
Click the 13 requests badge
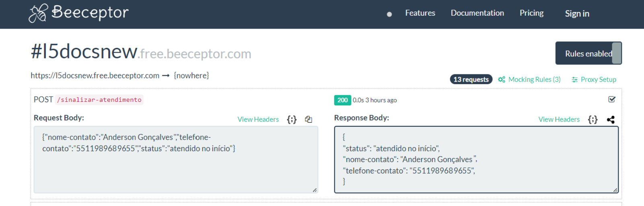pos(471,80)
